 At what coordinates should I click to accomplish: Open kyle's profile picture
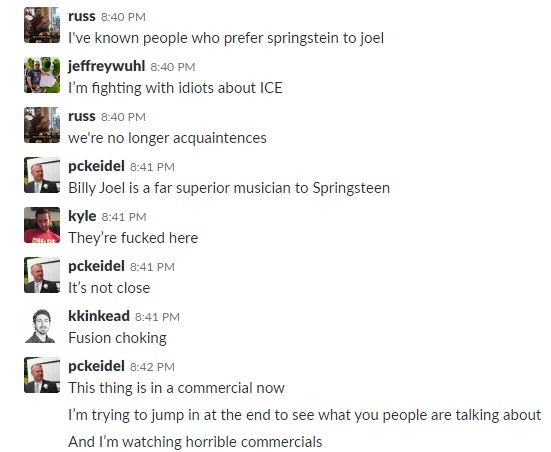click(x=42, y=225)
